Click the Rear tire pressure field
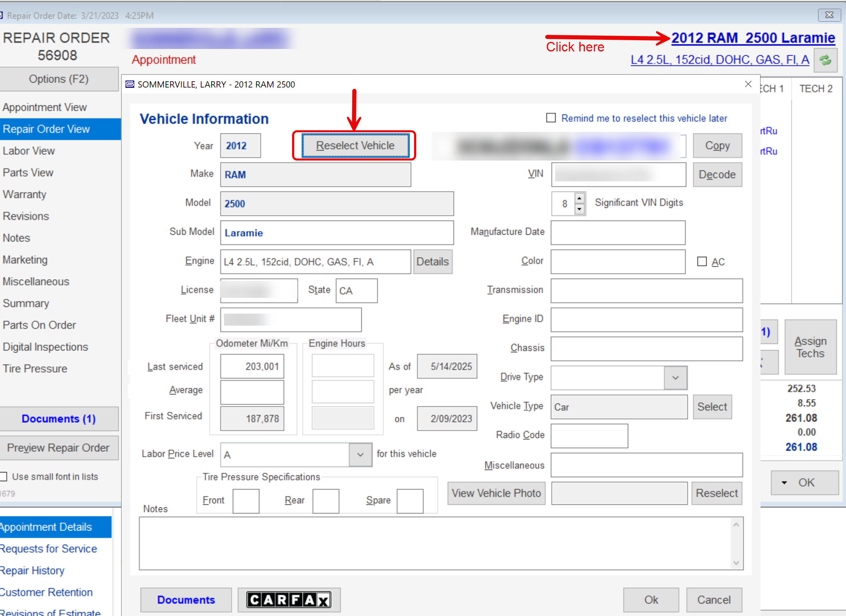Viewport: 846px width, 616px height. coord(326,501)
